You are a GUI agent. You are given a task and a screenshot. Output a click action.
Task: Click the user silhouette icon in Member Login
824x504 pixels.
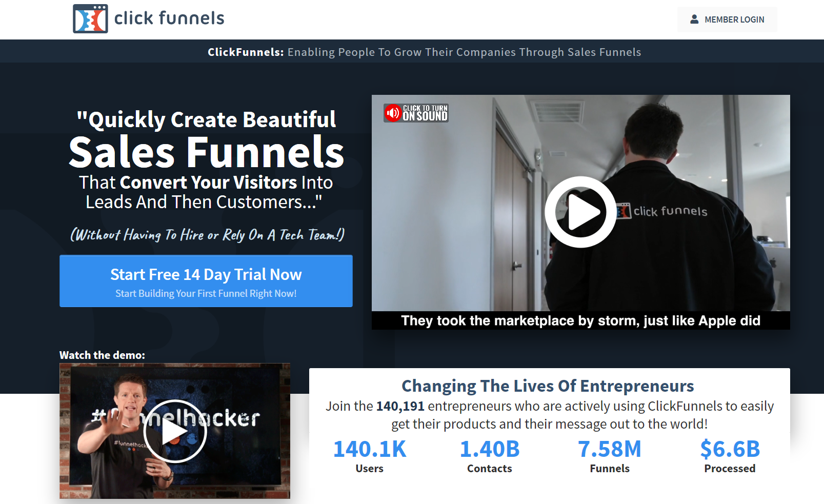[x=694, y=19]
